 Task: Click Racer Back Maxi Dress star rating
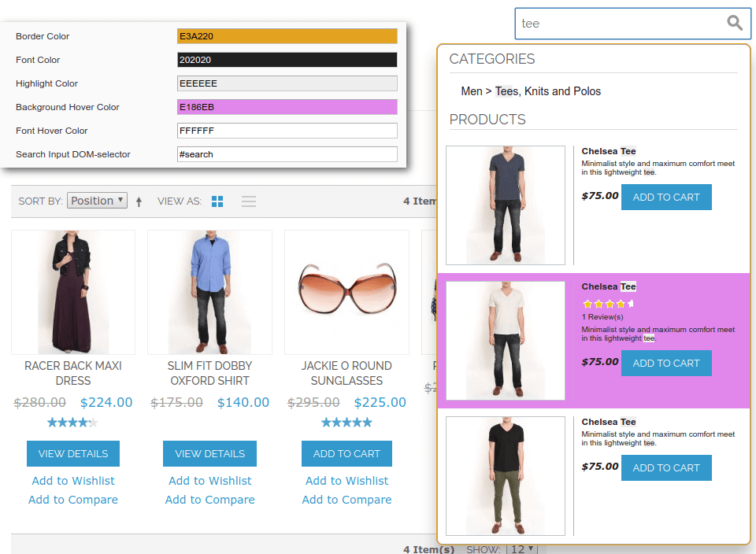(72, 423)
